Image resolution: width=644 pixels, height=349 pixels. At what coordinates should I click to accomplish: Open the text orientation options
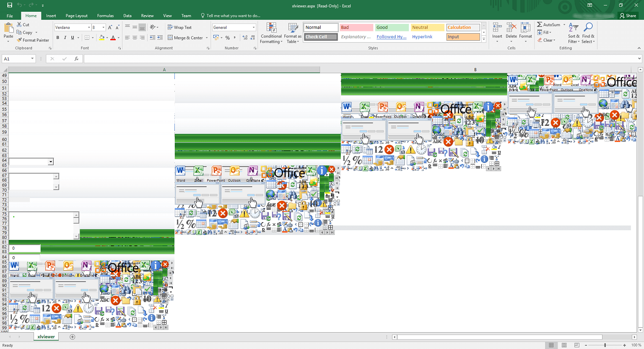(x=154, y=27)
